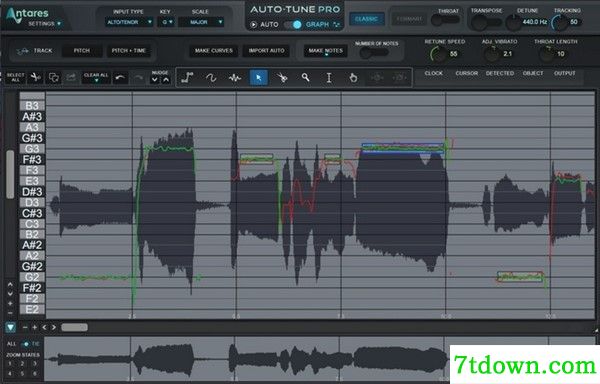Click vertical scroll up chevron near F#2
600x384 pixels.
10,285
